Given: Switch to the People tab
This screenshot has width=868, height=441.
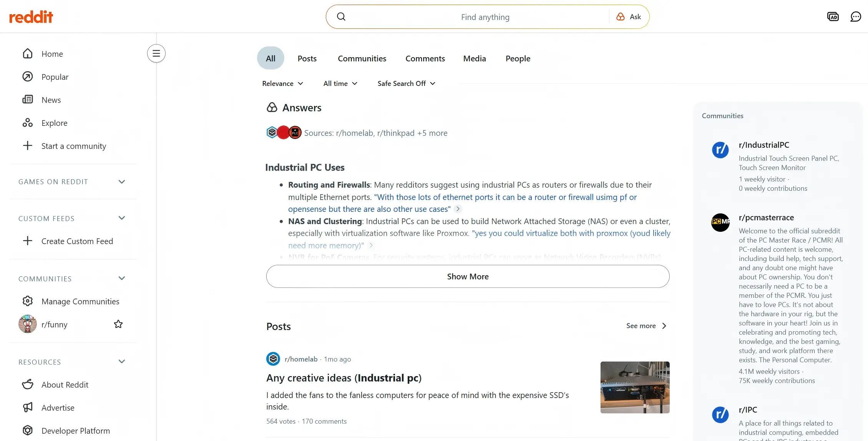Looking at the screenshot, I should (518, 58).
